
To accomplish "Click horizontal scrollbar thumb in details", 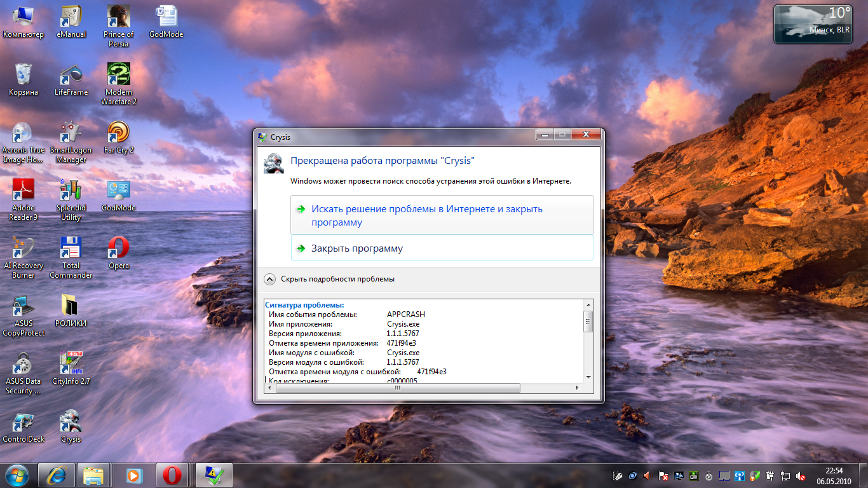I will click(397, 388).
